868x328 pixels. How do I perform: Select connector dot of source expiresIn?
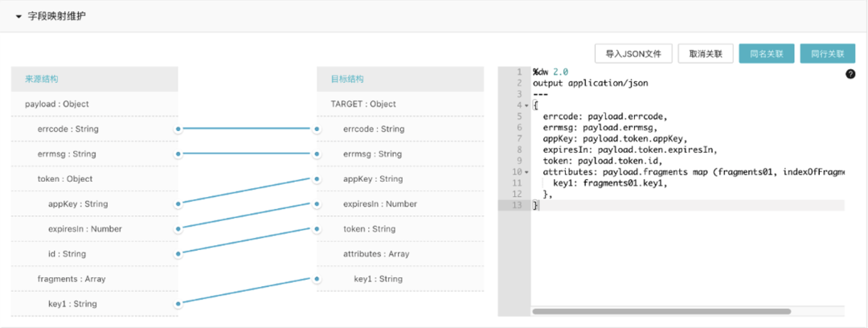pyautogui.click(x=178, y=229)
